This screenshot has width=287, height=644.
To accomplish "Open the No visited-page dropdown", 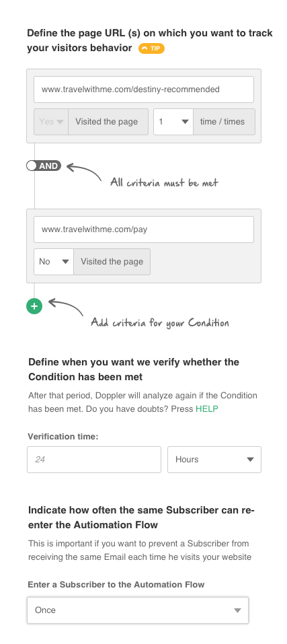I will tap(54, 262).
